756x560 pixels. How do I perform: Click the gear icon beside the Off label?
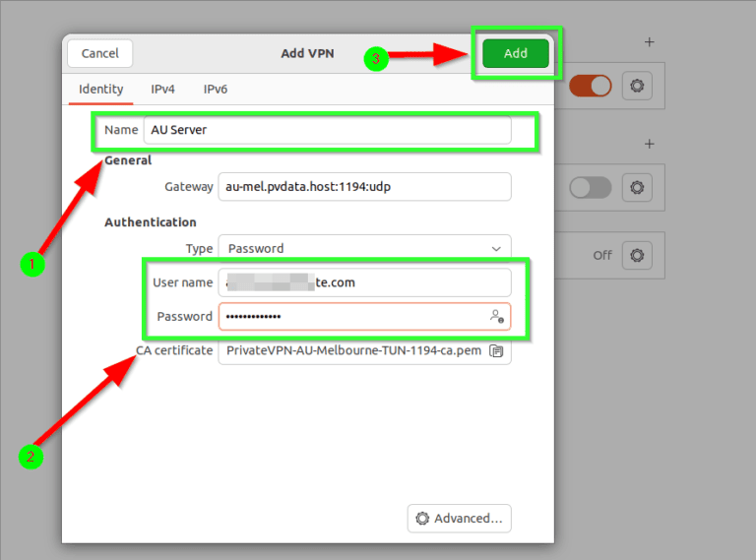point(637,255)
